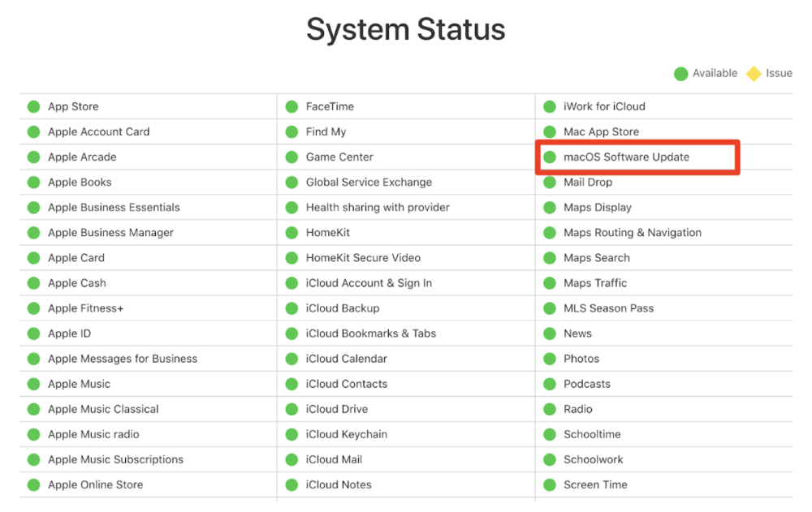Viewport: 812px width, 512px height.
Task: Select the iCloud Mail service label
Action: (334, 459)
